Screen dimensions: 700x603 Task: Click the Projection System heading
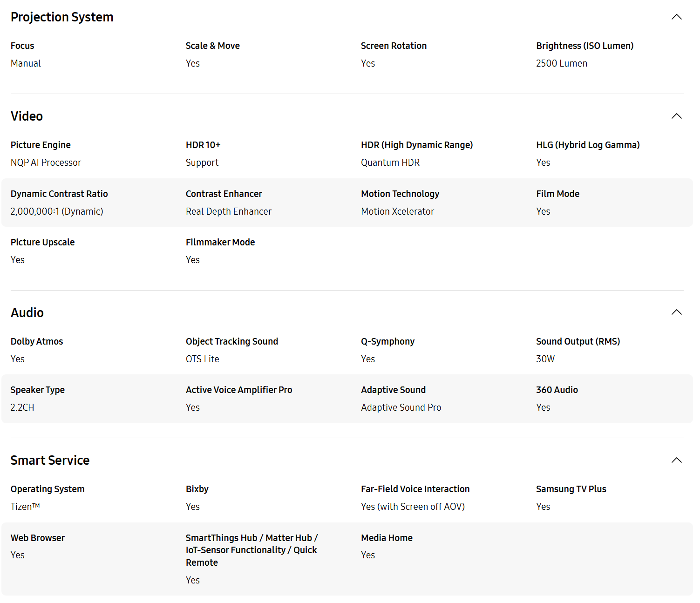62,17
